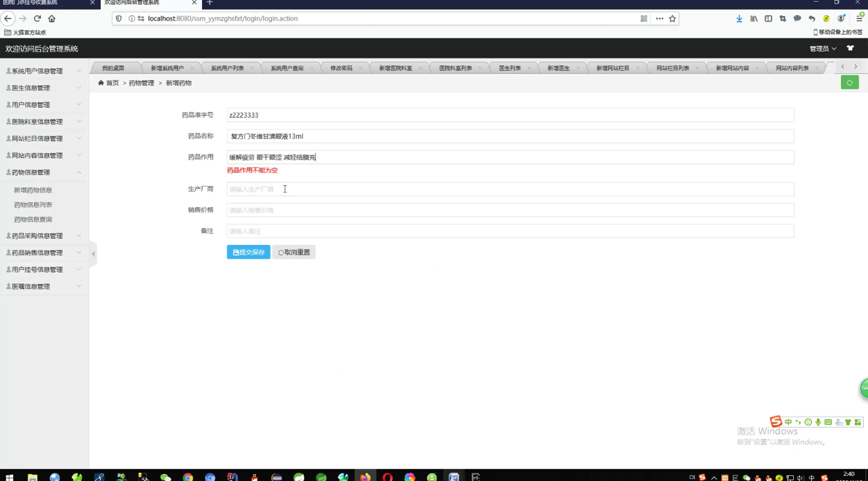Focus the 销售价格 input field

[510, 210]
